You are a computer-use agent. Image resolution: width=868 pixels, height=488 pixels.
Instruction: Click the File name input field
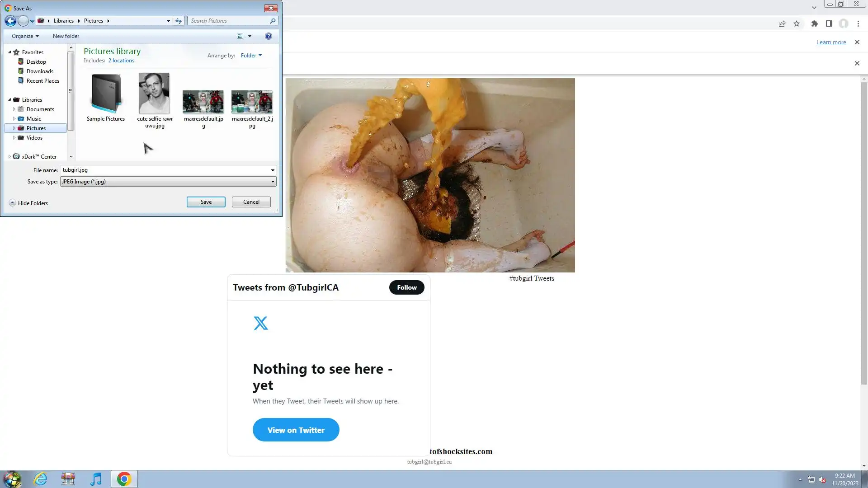pos(165,170)
